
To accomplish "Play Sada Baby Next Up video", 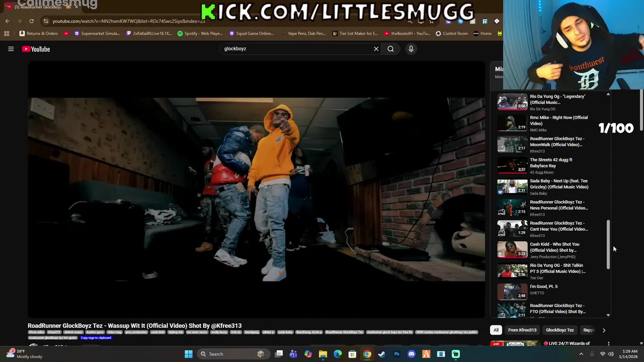I will [544, 187].
